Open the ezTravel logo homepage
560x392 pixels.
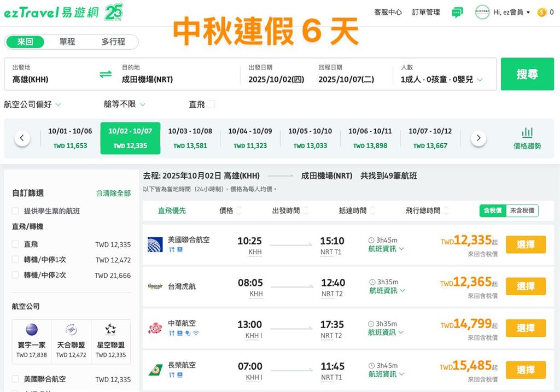point(51,13)
